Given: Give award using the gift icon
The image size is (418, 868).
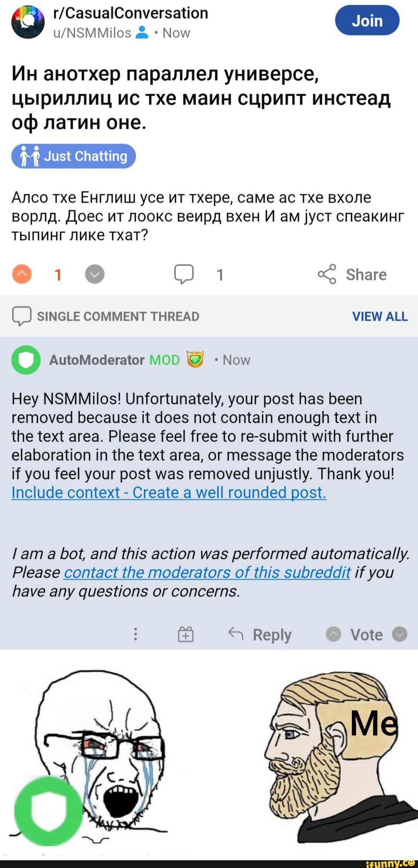Looking at the screenshot, I should click(x=186, y=634).
